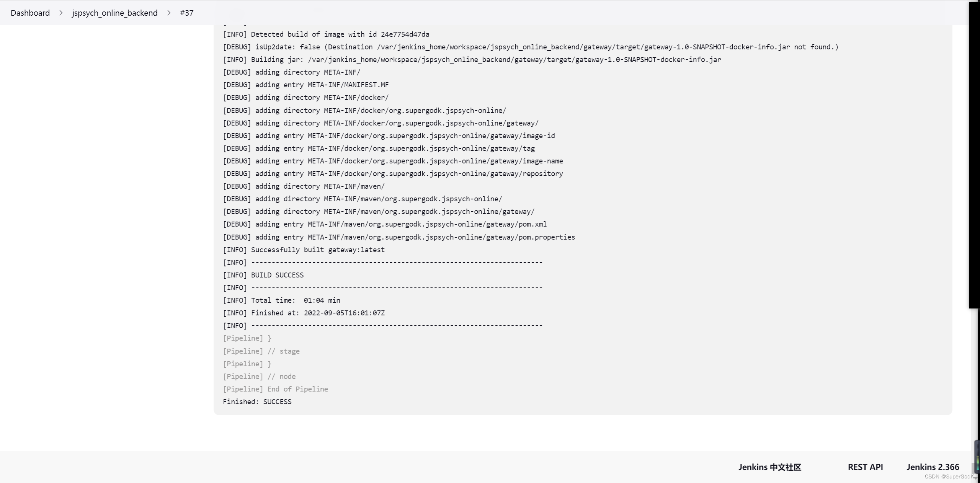980x483 pixels.
Task: Select the jspsych_online_backend job breadcrumb
Action: pyautogui.click(x=114, y=13)
